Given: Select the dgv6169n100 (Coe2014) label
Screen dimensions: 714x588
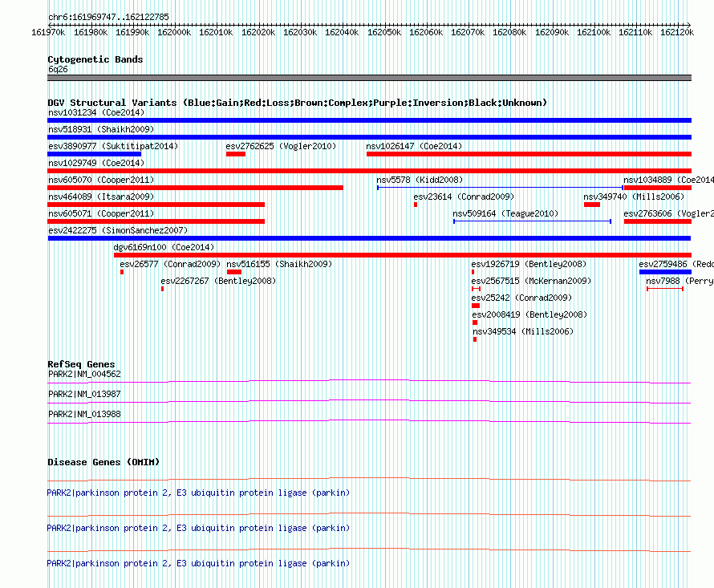Looking at the screenshot, I should (164, 247).
